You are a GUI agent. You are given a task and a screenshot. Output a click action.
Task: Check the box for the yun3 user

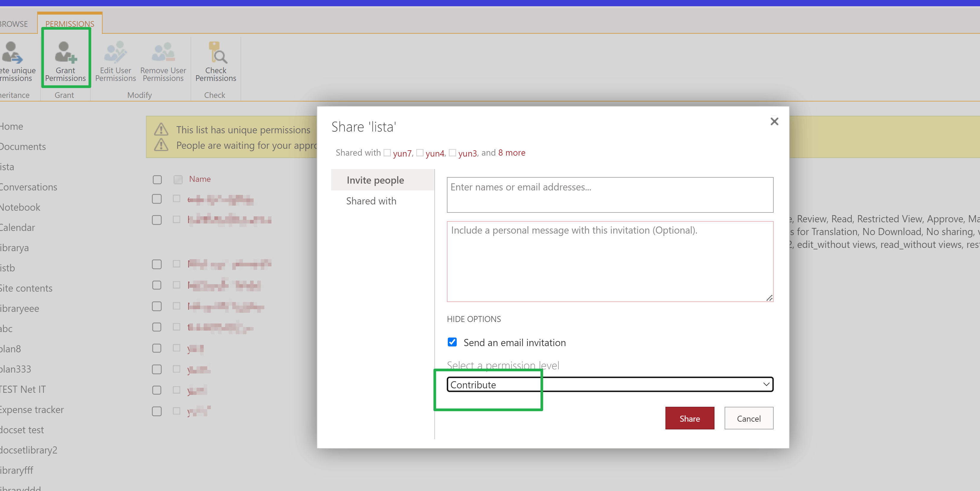452,153
